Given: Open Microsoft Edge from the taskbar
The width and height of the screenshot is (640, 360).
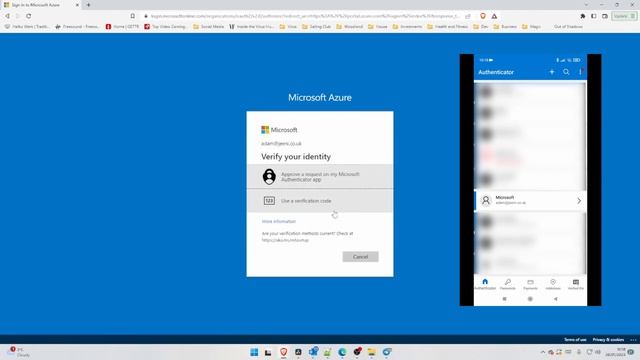Looking at the screenshot, I should tap(342, 352).
